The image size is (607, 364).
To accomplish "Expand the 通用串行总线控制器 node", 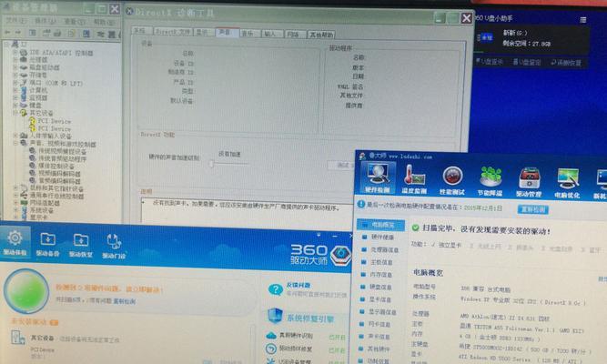I will [15, 196].
